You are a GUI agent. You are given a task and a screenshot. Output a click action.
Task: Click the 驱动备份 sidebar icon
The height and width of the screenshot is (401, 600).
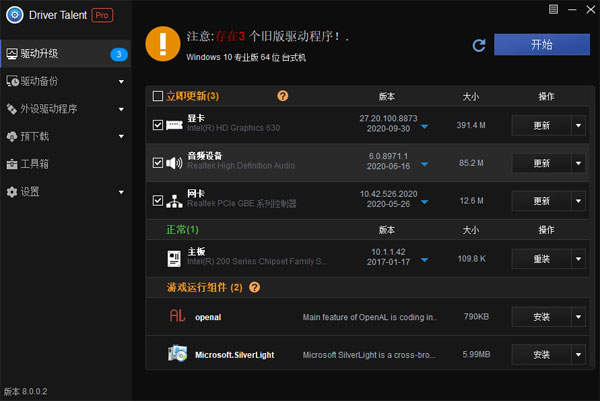tap(12, 81)
